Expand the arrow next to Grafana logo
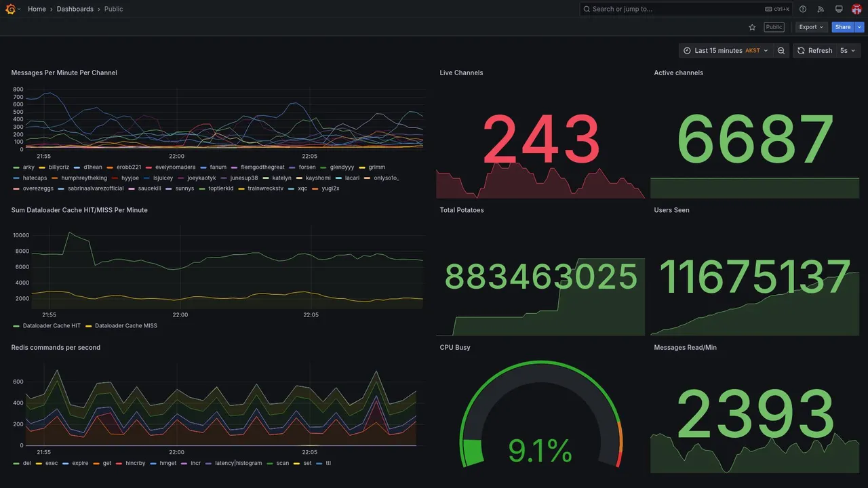The image size is (868, 488). (19, 9)
